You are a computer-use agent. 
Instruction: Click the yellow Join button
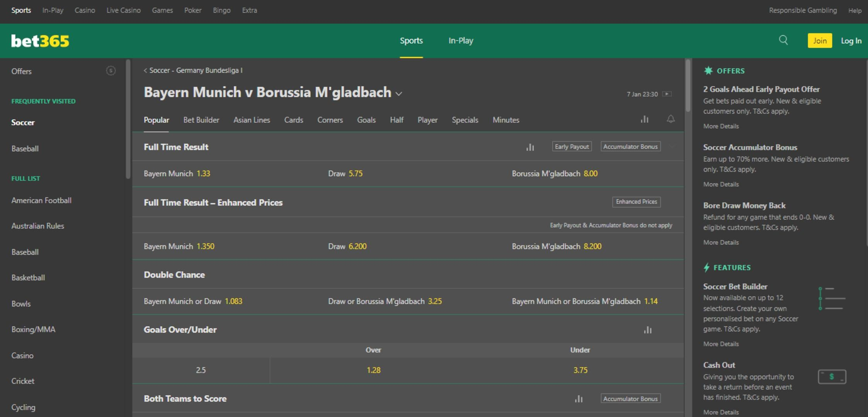pyautogui.click(x=820, y=41)
